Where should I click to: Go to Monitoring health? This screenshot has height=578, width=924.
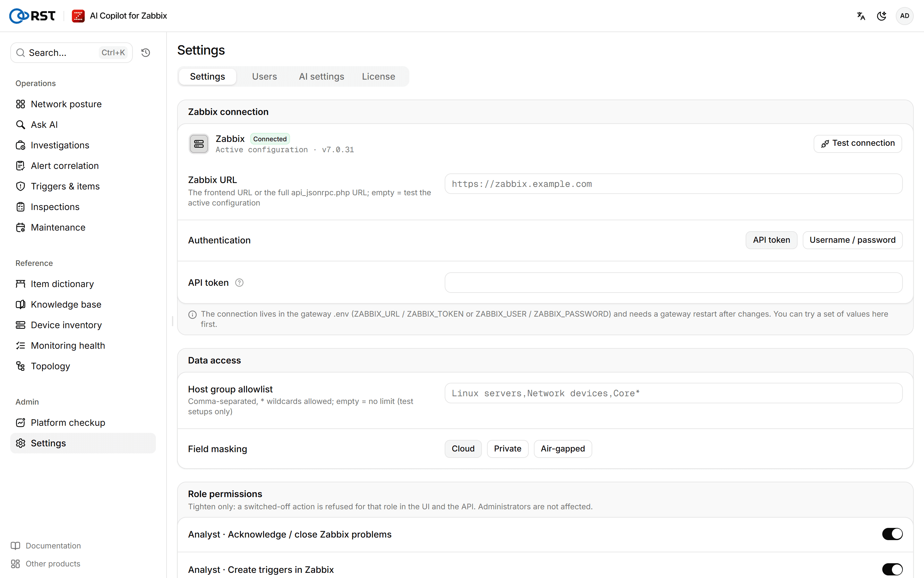point(83,346)
